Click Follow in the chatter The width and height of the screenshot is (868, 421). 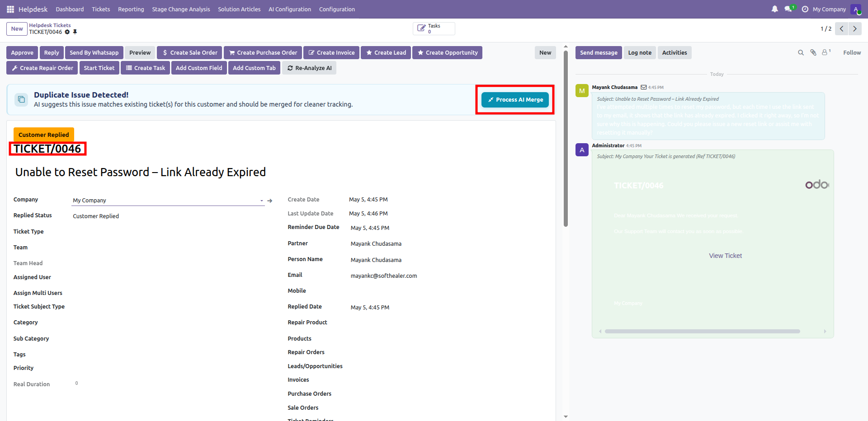click(852, 53)
